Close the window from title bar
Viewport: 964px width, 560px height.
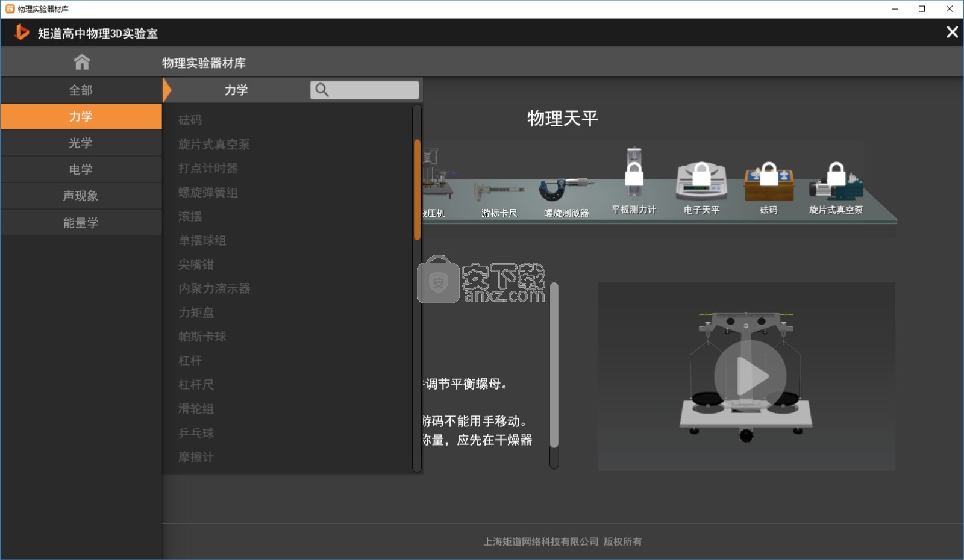tap(950, 9)
